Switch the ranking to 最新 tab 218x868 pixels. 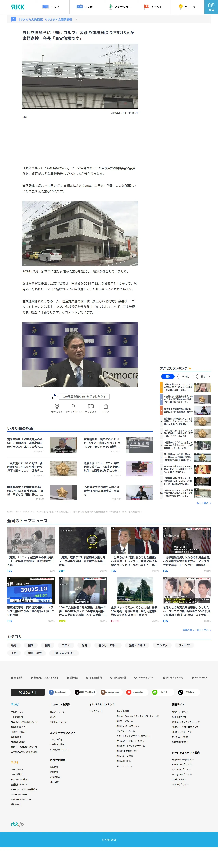(168, 377)
